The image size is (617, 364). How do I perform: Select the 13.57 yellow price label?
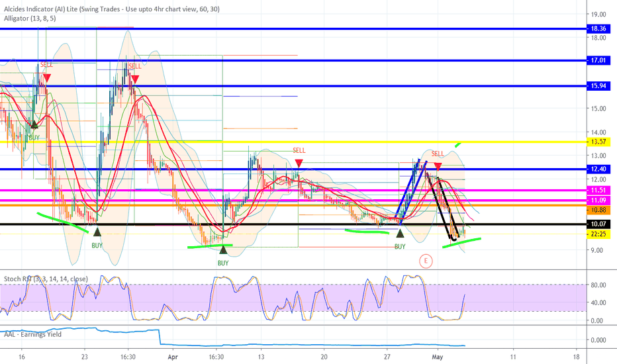tap(598, 142)
